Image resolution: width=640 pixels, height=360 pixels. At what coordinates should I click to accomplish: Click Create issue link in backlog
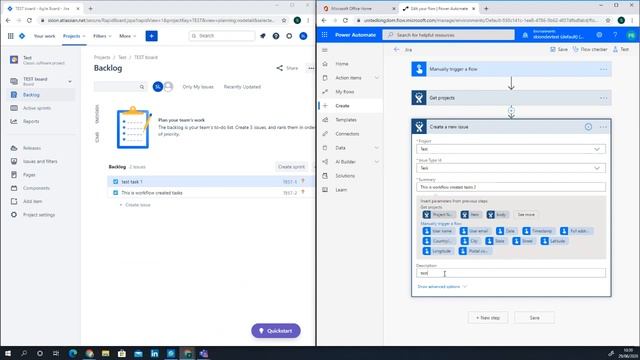point(135,205)
